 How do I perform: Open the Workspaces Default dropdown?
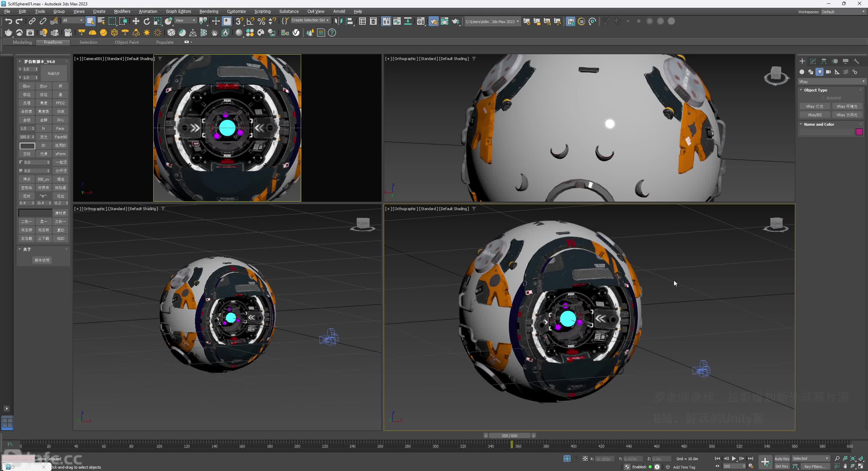pos(843,12)
